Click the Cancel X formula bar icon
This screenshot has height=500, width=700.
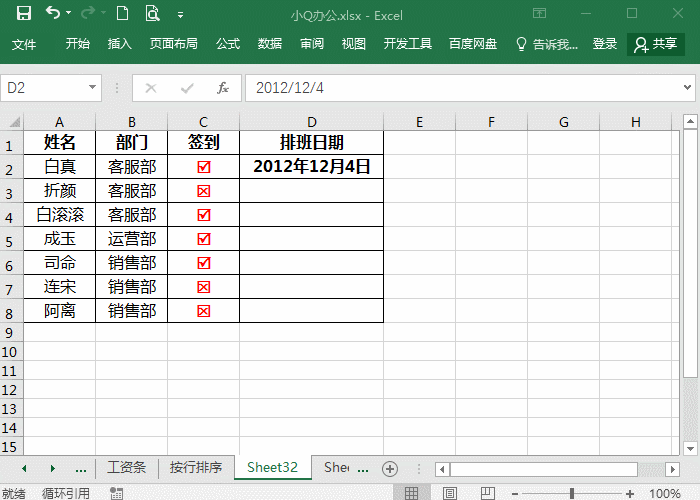151,88
